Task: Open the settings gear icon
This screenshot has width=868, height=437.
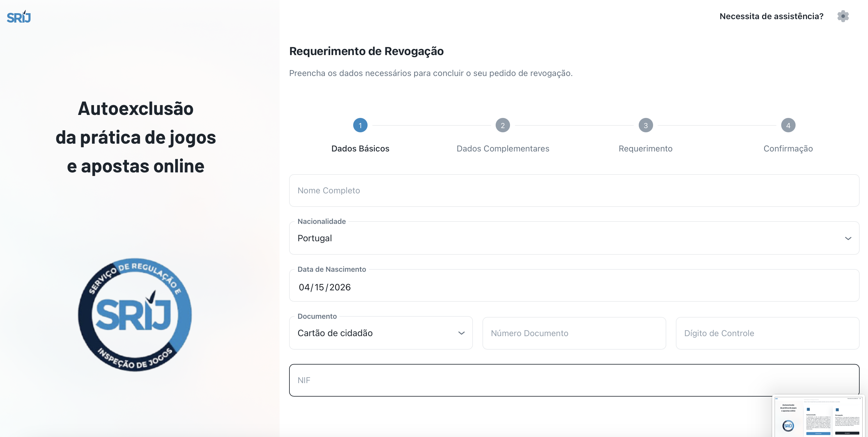Action: coord(843,16)
